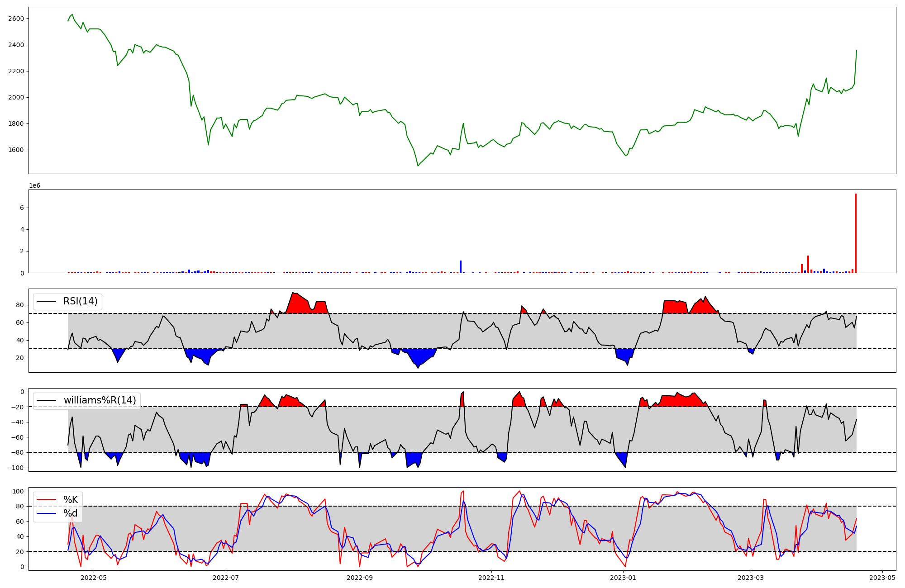Click the 20 tick on stochastic axis
Screen dimensions: 905x588
(x=20, y=552)
